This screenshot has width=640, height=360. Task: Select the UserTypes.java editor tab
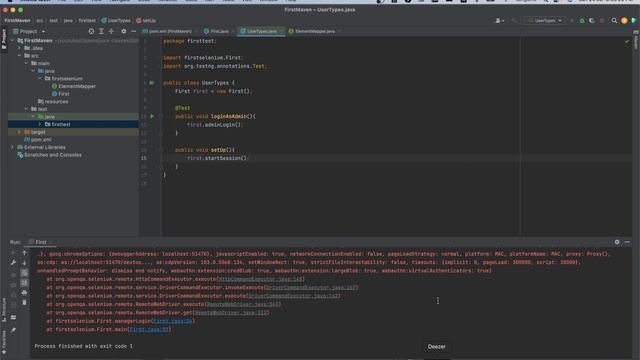pyautogui.click(x=261, y=31)
